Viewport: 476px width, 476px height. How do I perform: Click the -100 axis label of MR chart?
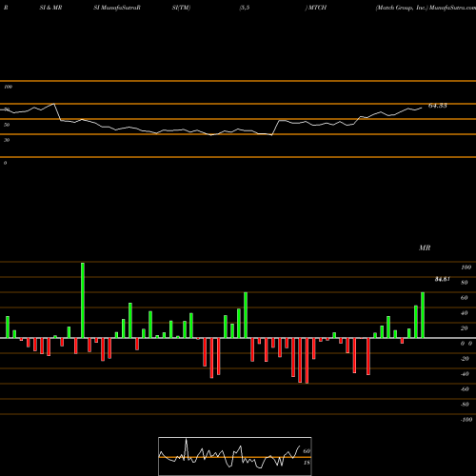point(466,420)
